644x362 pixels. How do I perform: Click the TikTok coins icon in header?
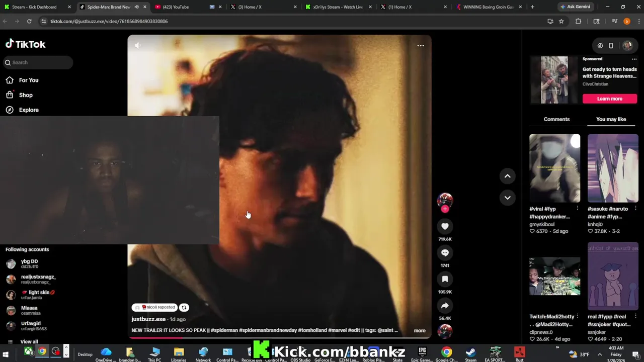tap(600, 46)
